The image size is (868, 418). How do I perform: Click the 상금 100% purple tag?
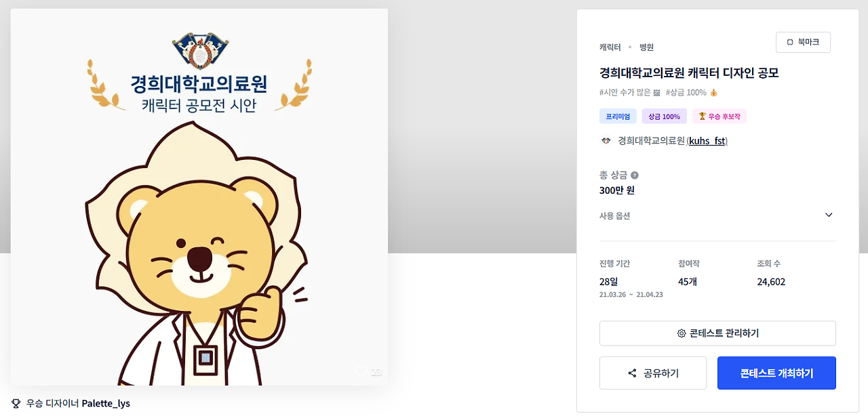point(664,117)
